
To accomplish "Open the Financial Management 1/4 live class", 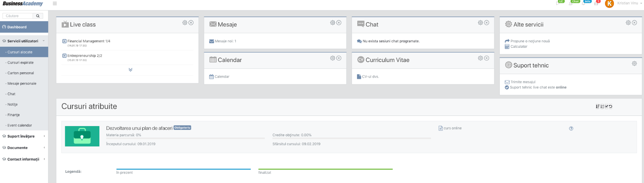I will [x=89, y=41].
